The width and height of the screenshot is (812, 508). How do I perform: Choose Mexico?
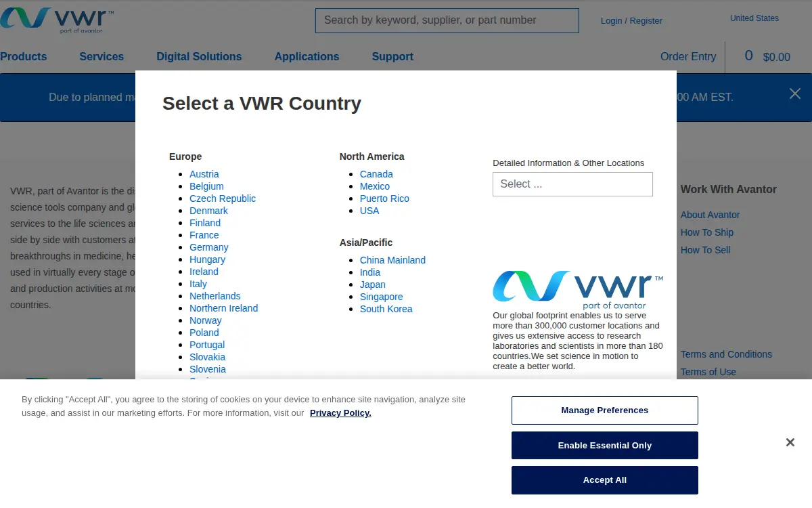click(x=375, y=186)
